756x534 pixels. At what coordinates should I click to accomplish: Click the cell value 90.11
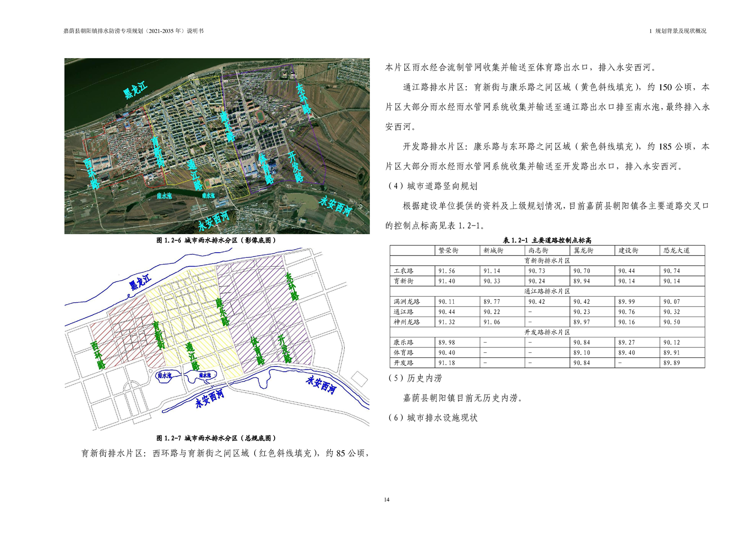tap(447, 302)
